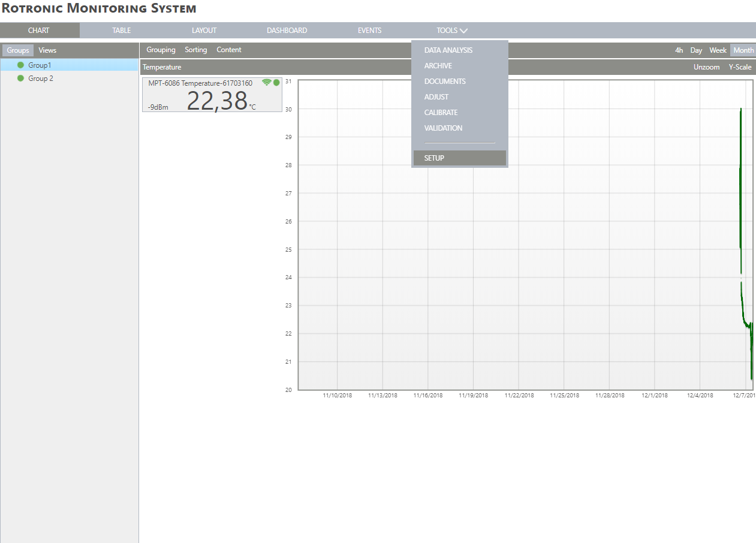Click the Y-Scale button
This screenshot has width=756, height=543.
coord(740,67)
